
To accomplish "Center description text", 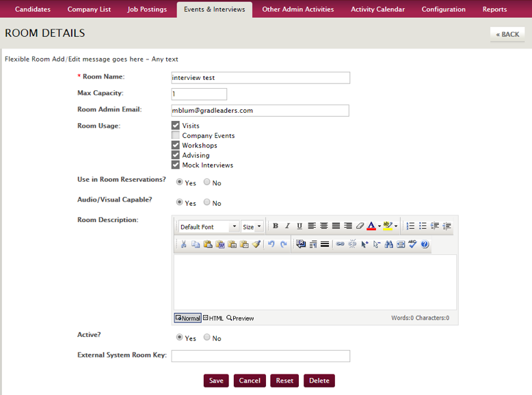I will pos(323,226).
